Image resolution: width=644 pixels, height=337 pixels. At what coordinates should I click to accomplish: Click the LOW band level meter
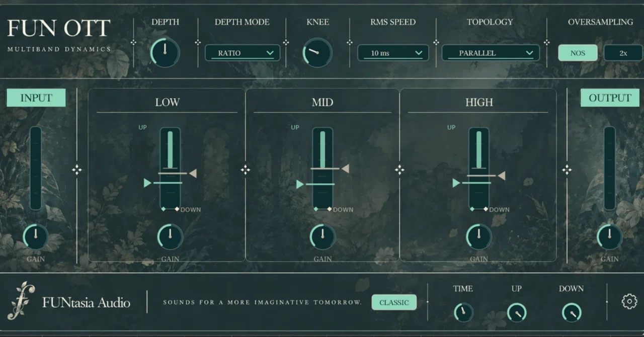pos(170,168)
